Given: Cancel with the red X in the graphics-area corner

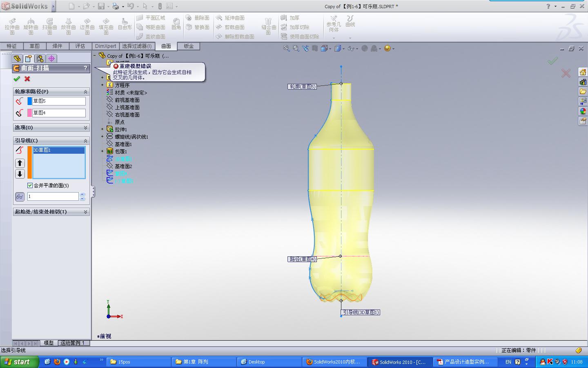Looking at the screenshot, I should [x=566, y=73].
